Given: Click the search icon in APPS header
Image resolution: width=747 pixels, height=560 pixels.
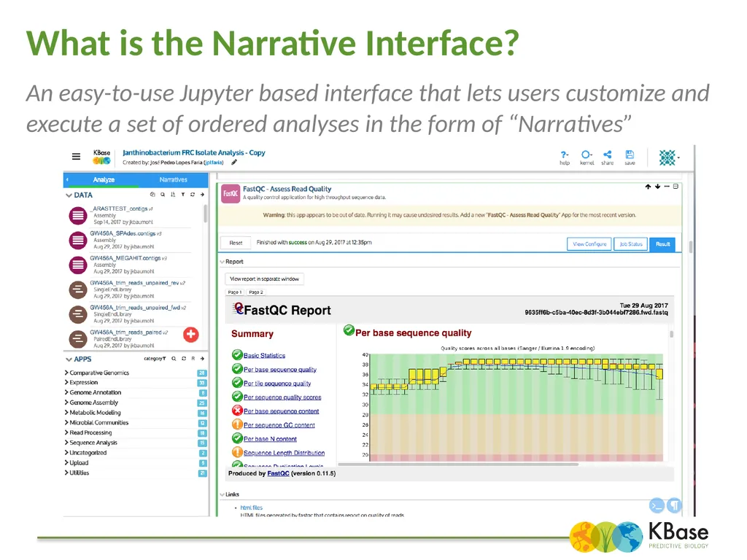Looking at the screenshot, I should (x=174, y=359).
